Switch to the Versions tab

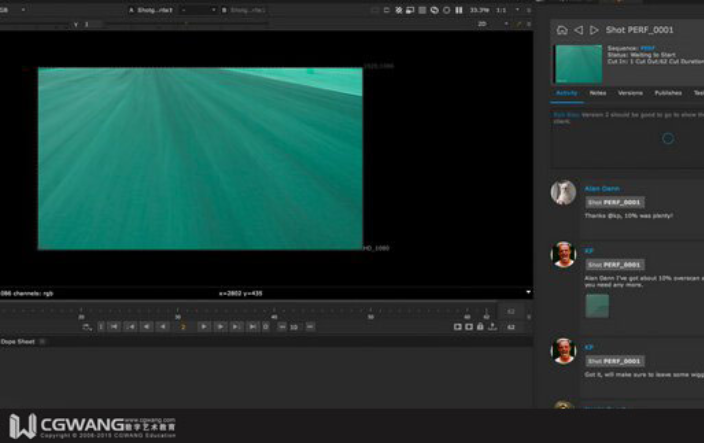pos(630,93)
